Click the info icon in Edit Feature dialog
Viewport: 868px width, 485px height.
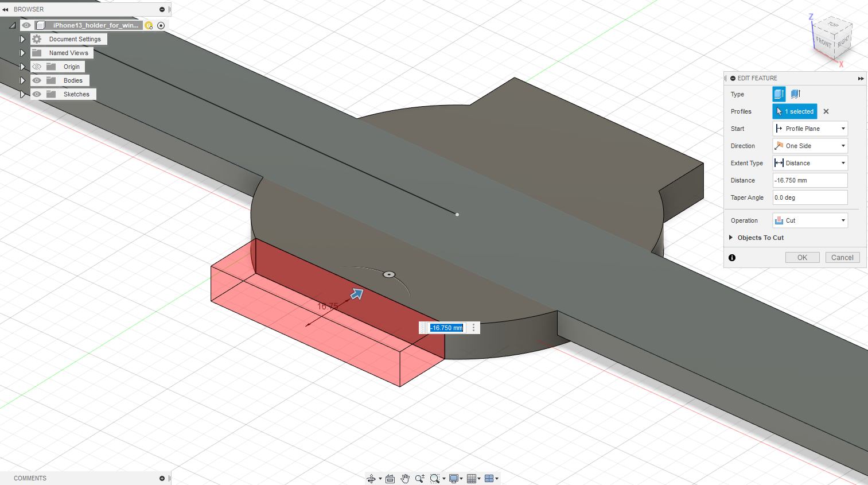pos(732,258)
